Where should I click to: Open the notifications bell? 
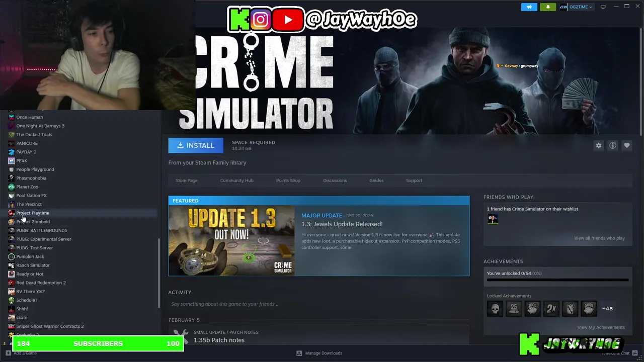click(548, 7)
